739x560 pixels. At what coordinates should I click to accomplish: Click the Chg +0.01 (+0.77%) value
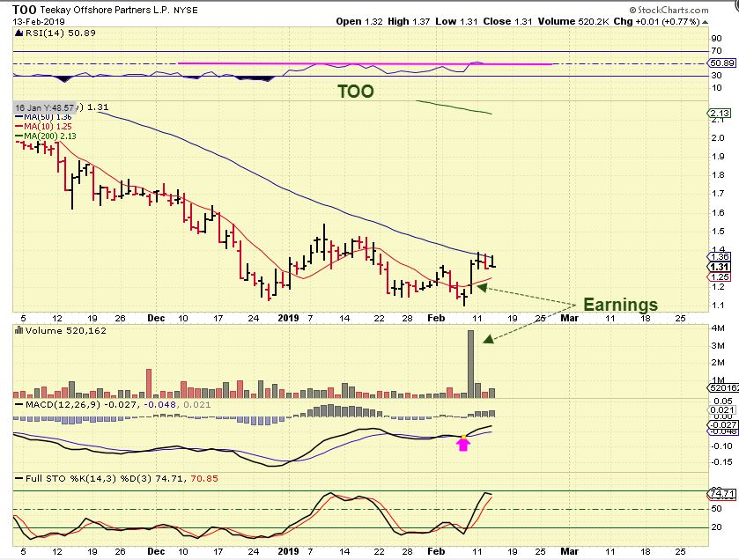[x=656, y=22]
